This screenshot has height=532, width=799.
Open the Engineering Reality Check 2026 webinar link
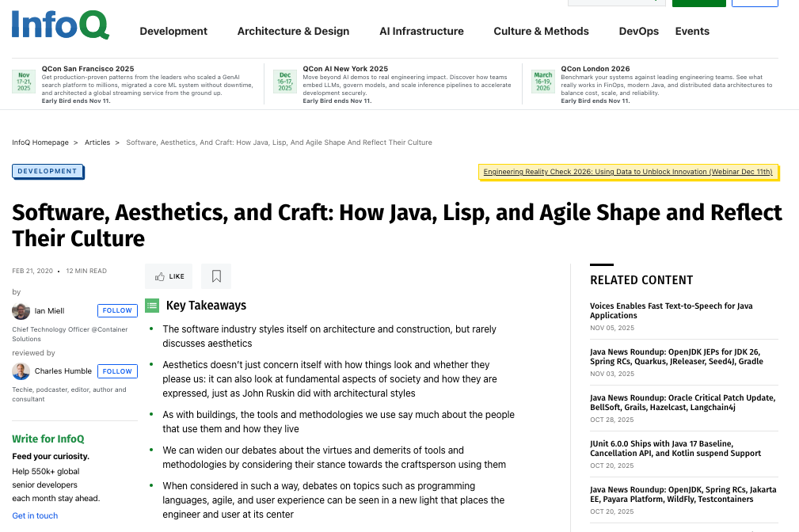coord(628,172)
